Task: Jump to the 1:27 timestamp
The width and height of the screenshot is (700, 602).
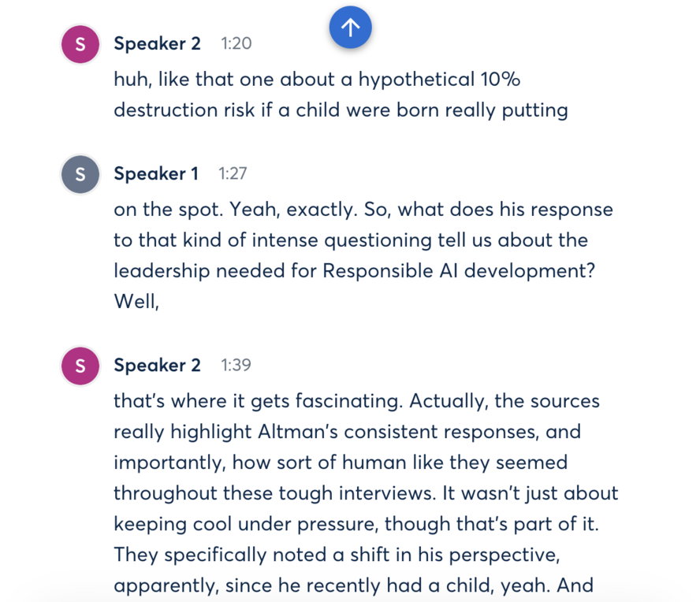Action: point(233,174)
